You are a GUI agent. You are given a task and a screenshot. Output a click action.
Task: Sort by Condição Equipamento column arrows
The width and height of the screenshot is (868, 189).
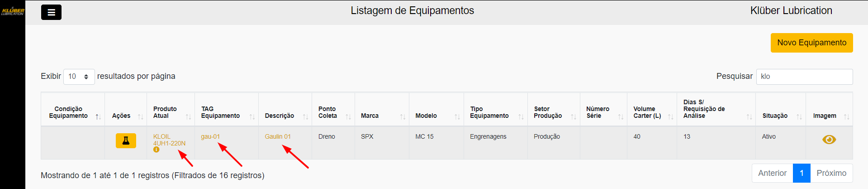(x=98, y=116)
